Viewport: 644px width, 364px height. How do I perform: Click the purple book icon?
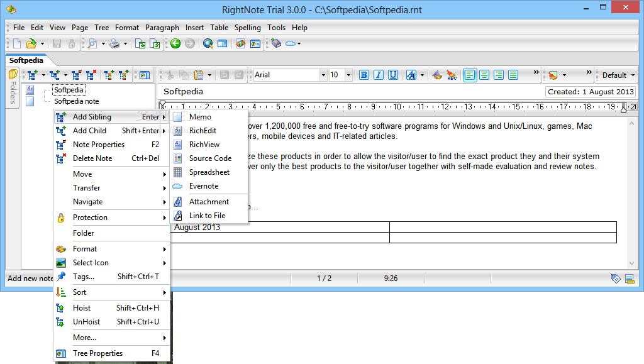coord(276,43)
